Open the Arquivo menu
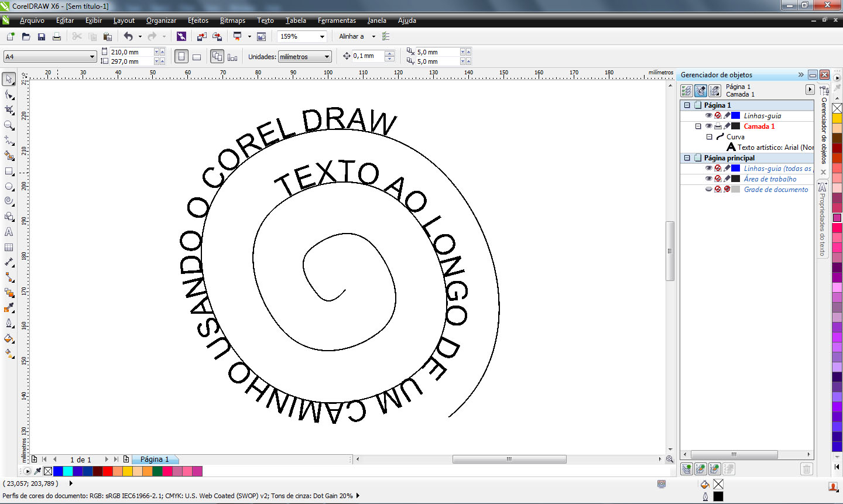Viewport: 843px width, 504px height. (32, 20)
